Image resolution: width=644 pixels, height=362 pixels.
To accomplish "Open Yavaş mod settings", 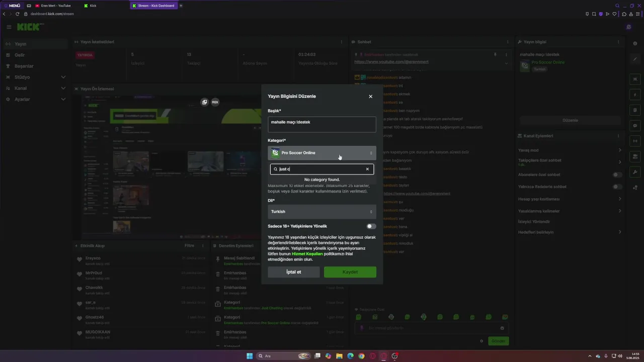I will pyautogui.click(x=570, y=150).
